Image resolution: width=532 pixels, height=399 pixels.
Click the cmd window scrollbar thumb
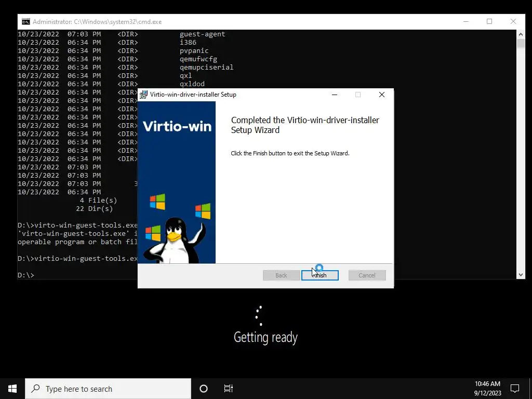[521, 44]
